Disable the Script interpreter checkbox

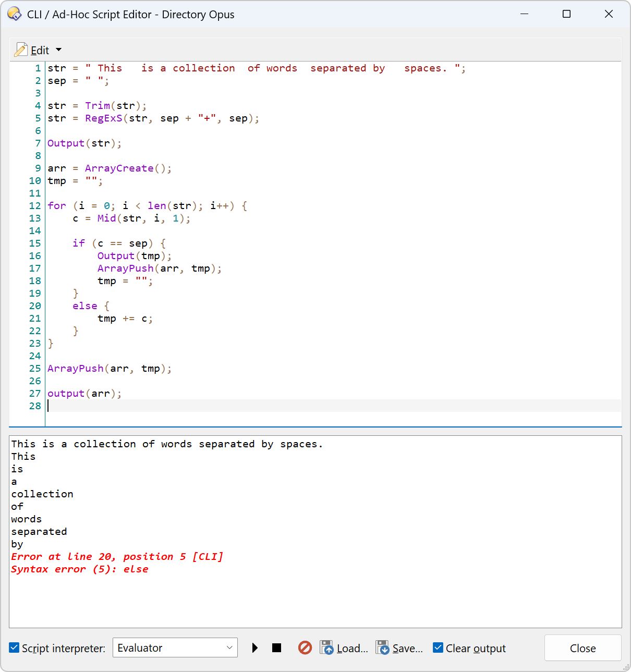[x=15, y=648]
